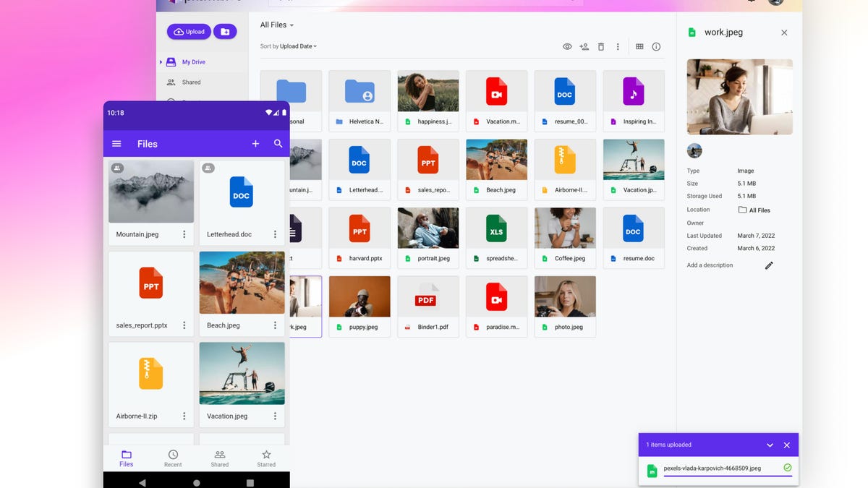Open the Beach.jpeg photo in the mobile app

[x=242, y=283]
